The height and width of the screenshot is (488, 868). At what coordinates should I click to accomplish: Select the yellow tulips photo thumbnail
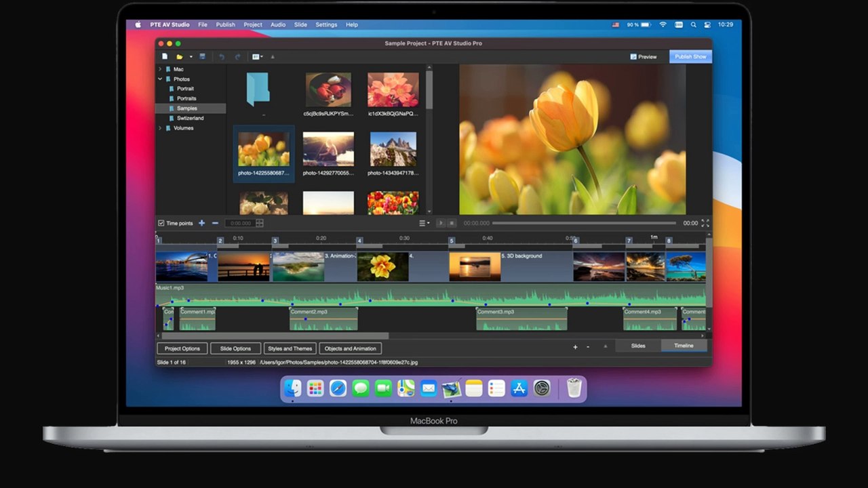tap(264, 154)
